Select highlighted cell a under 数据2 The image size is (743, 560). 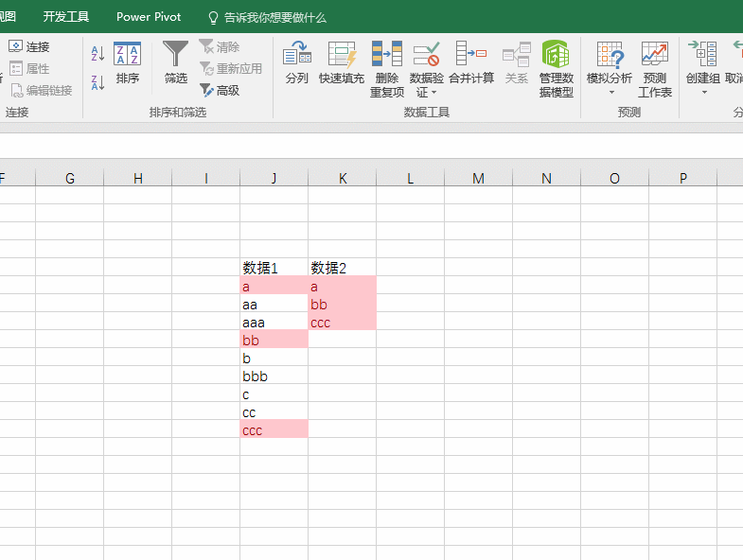pyautogui.click(x=342, y=286)
